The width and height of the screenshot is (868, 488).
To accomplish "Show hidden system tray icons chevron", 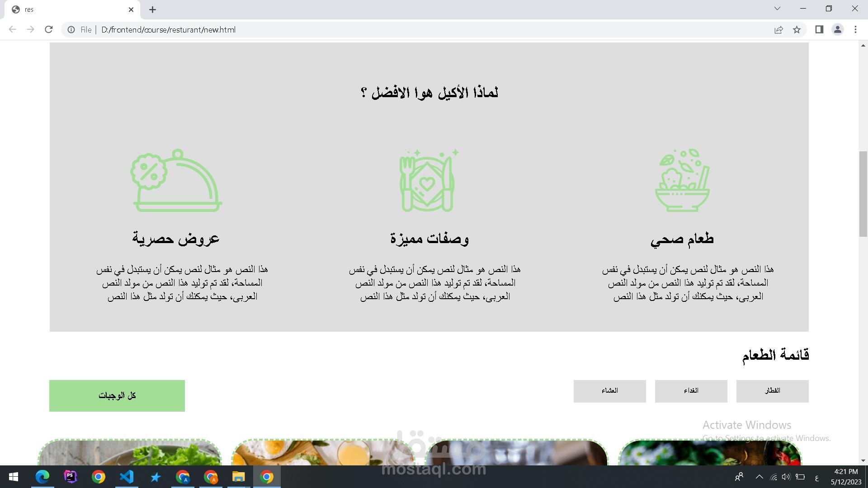I will (759, 477).
